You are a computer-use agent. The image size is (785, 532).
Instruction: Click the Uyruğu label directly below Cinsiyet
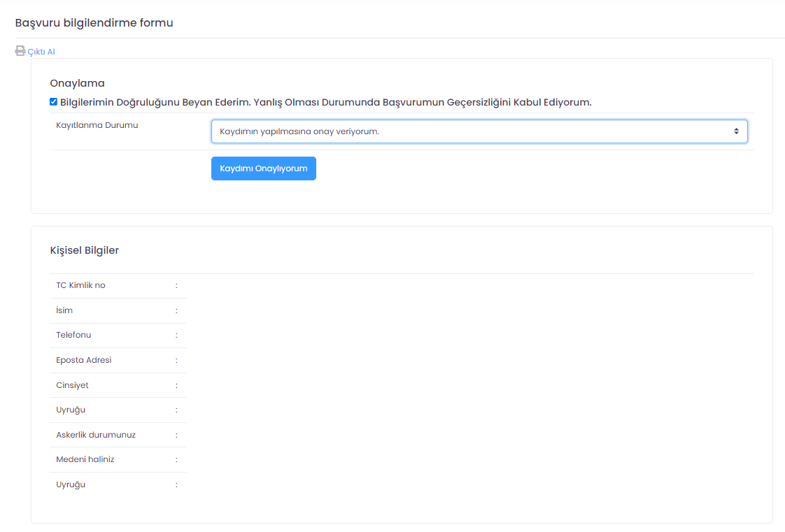(x=71, y=410)
